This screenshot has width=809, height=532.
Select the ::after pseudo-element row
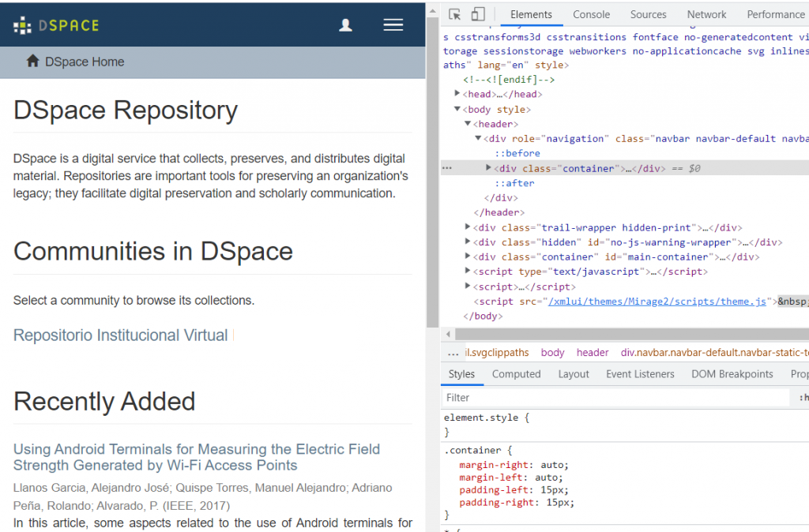tap(514, 183)
